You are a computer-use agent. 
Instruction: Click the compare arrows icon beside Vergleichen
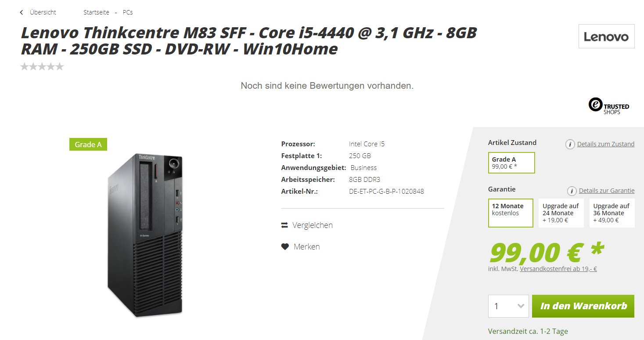(x=284, y=225)
